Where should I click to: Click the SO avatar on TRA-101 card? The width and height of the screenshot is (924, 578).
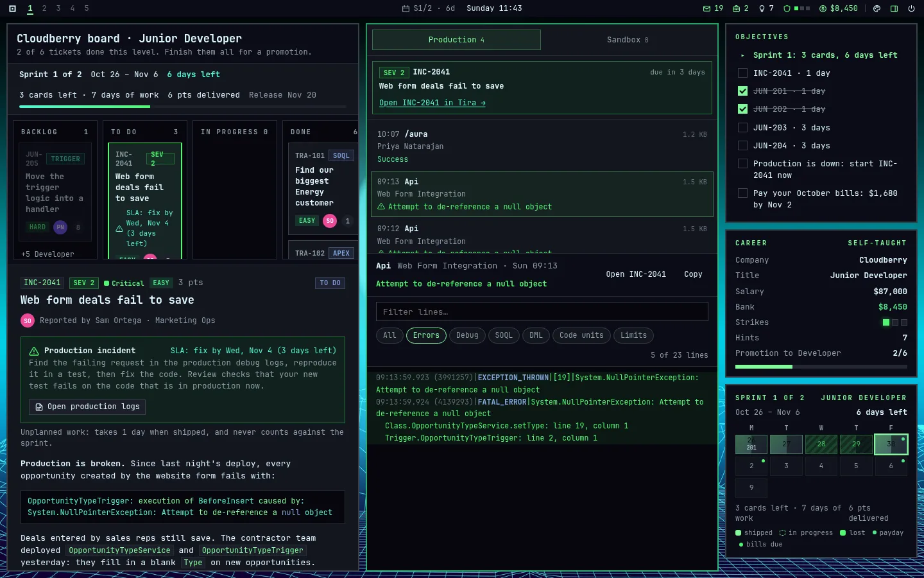[x=330, y=220]
